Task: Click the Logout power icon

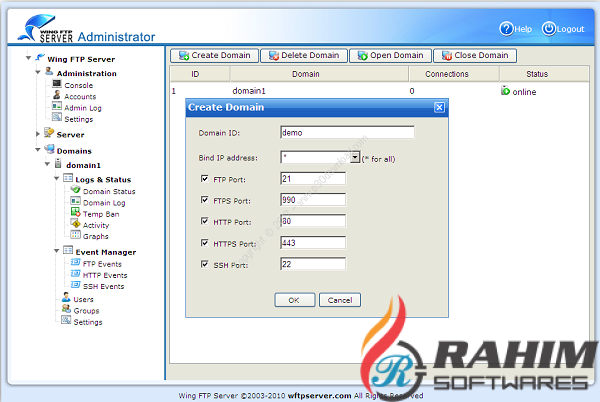Action: [x=549, y=29]
